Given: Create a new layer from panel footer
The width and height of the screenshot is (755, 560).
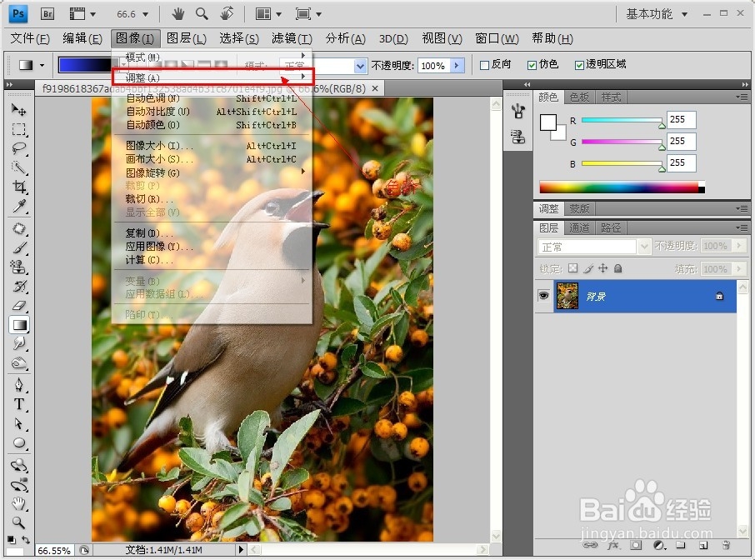Looking at the screenshot, I should (x=703, y=545).
